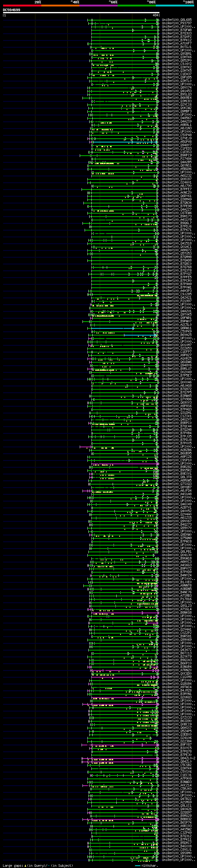The height and width of the screenshot is (868, 197).
Task: Select subject label UniRef100_C9SP10
Action: (177, 460)
